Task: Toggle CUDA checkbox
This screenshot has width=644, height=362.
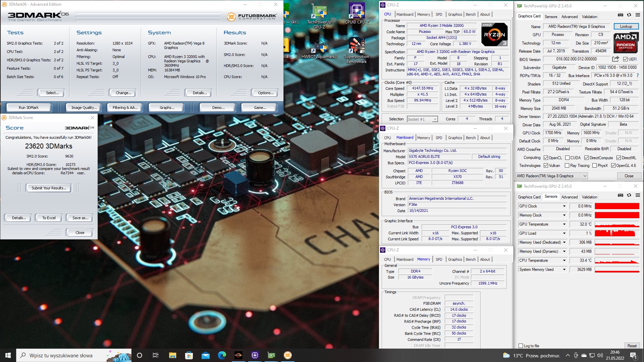Action: tap(567, 158)
